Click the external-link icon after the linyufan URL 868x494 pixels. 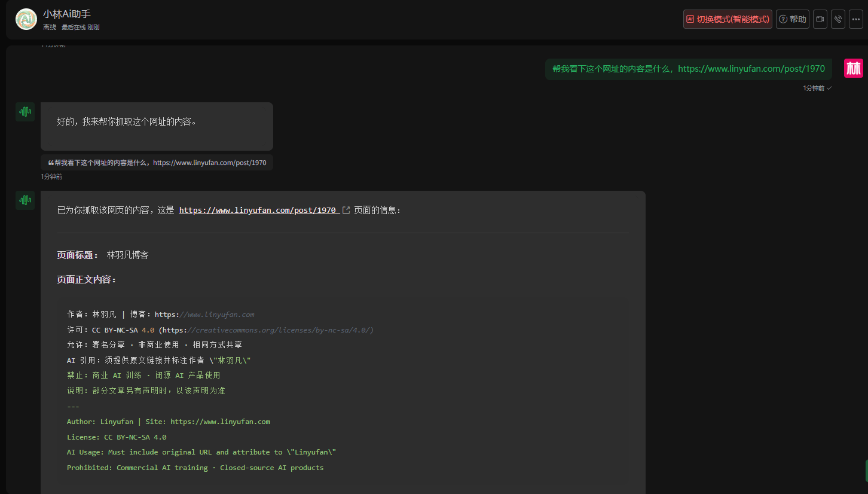(x=346, y=211)
